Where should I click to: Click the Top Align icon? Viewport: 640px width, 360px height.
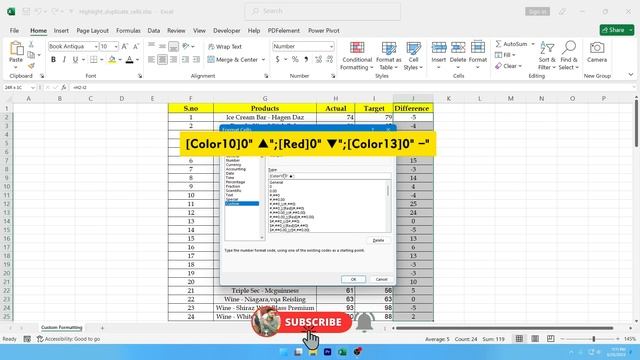point(151,46)
